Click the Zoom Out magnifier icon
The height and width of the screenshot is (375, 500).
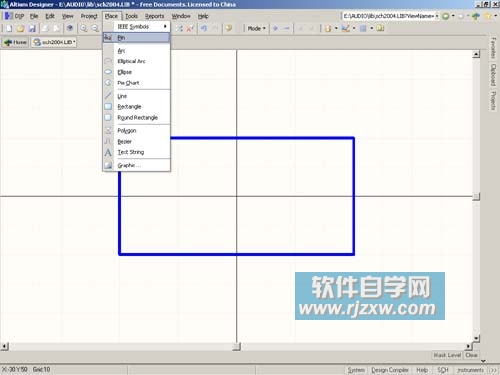tap(95, 28)
